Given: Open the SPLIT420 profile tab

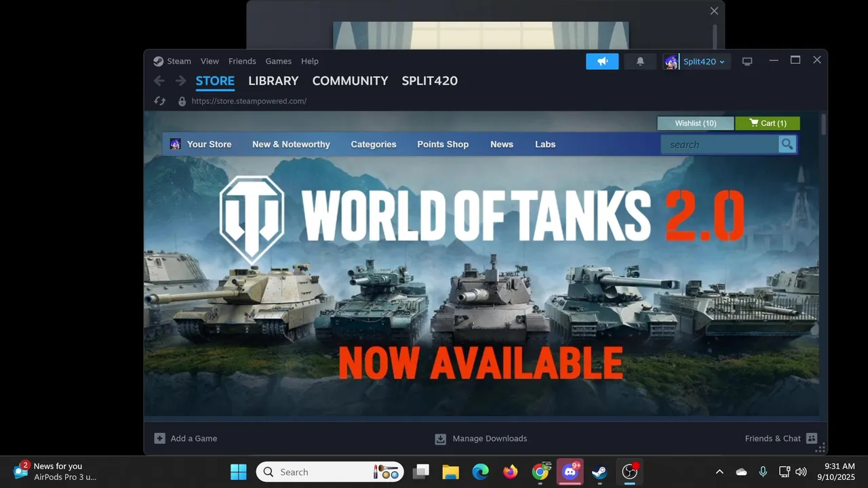Looking at the screenshot, I should (x=429, y=81).
